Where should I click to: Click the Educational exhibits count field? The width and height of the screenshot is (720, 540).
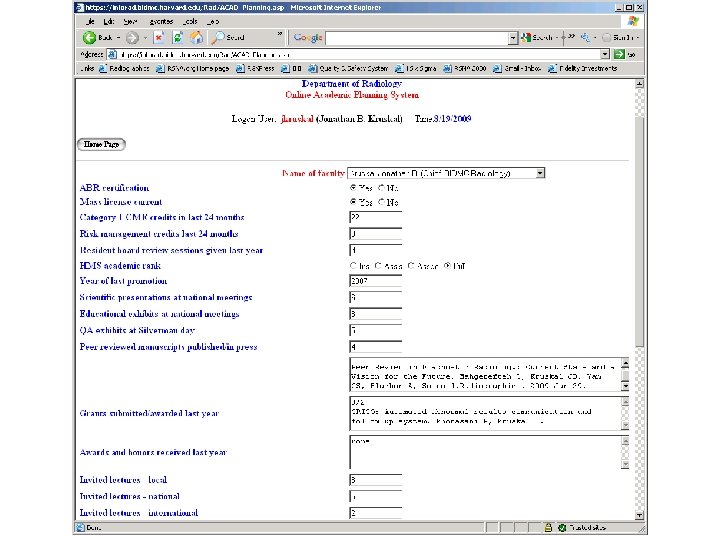[x=376, y=314]
